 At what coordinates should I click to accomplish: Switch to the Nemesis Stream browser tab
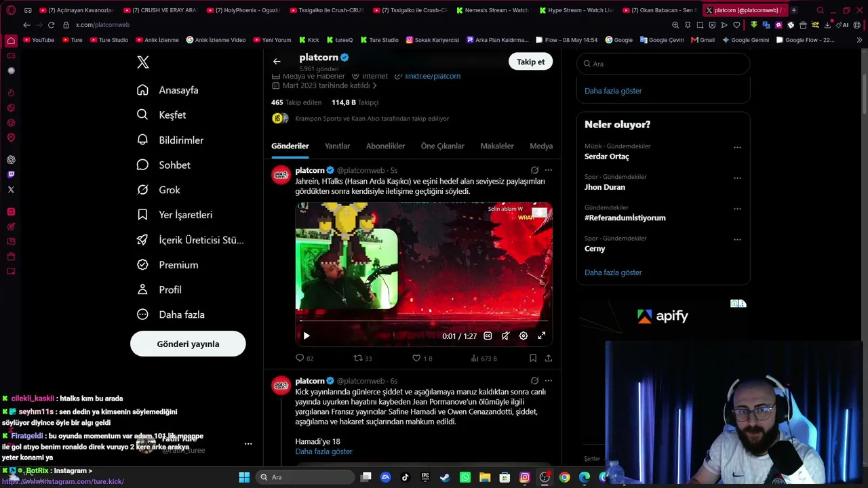[493, 10]
